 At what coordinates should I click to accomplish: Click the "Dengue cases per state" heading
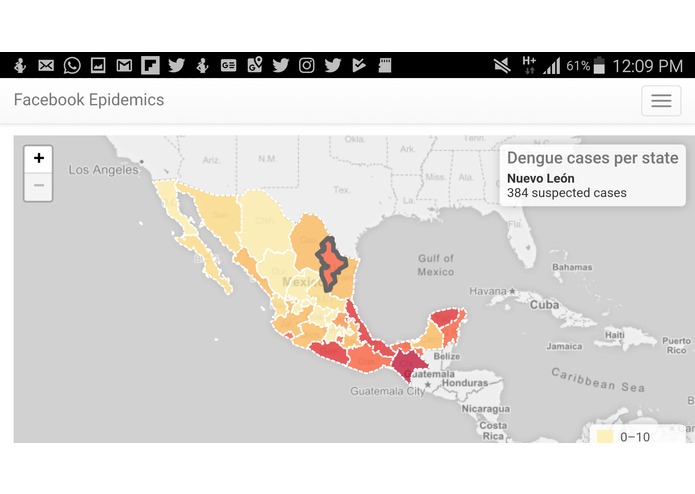coord(593,158)
